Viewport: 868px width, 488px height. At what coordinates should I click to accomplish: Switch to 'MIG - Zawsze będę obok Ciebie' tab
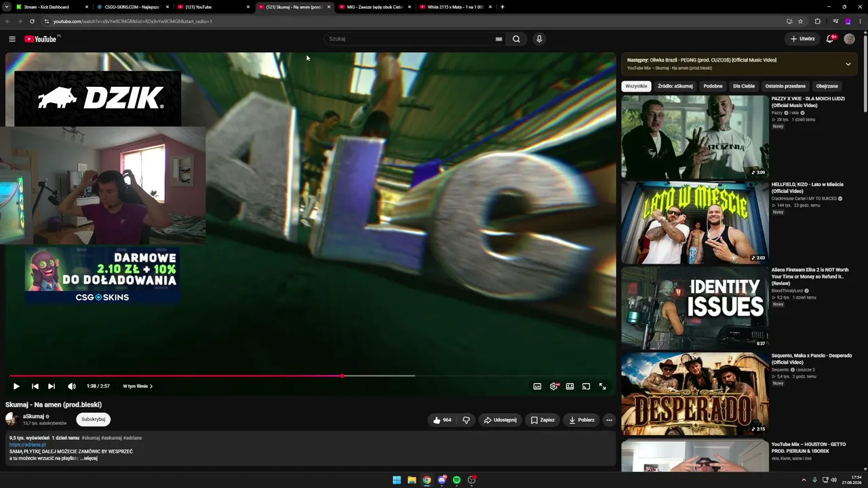(374, 7)
